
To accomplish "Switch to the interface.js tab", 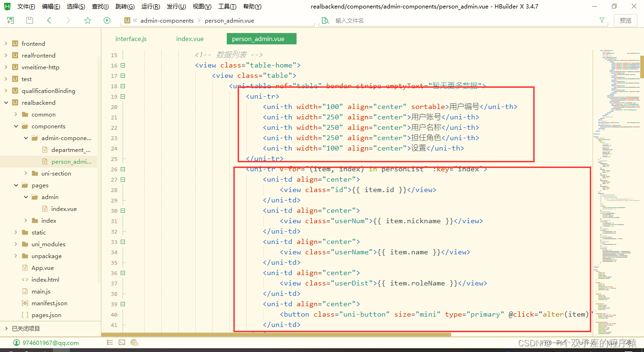I will coord(131,39).
